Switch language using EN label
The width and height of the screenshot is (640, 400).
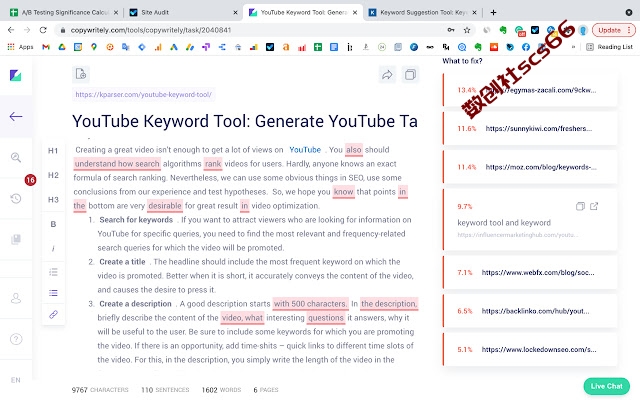[16, 380]
